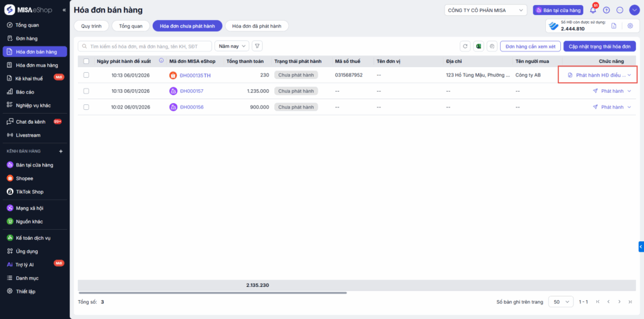The height and width of the screenshot is (319, 644).
Task: Add a sales channel with plus icon
Action: 61,151
